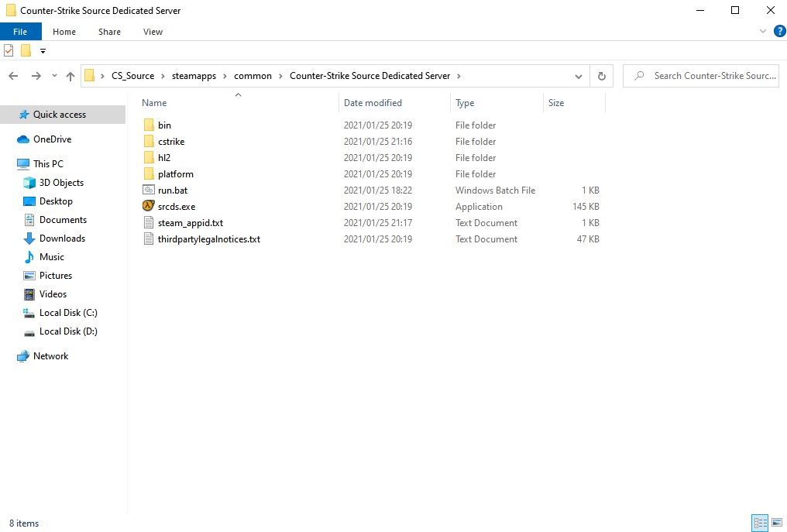
Task: Select the cstrike folder name
Action: coord(171,142)
